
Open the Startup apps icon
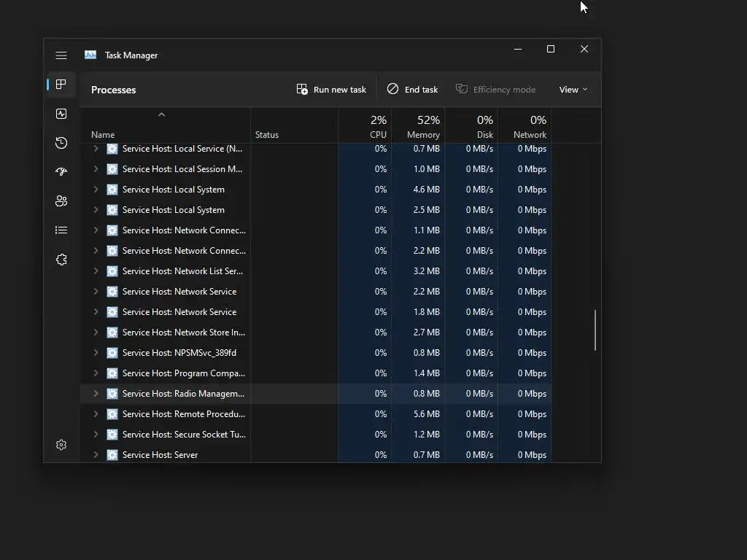(x=61, y=172)
